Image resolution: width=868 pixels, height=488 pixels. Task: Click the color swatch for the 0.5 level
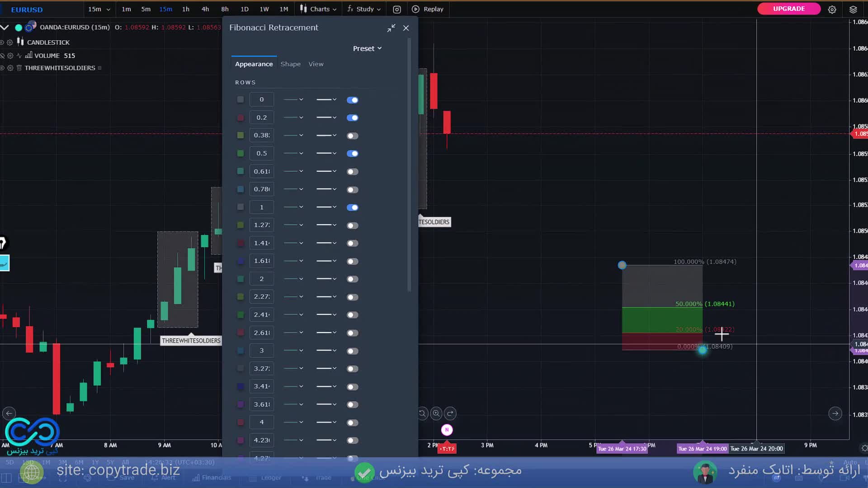click(x=241, y=154)
